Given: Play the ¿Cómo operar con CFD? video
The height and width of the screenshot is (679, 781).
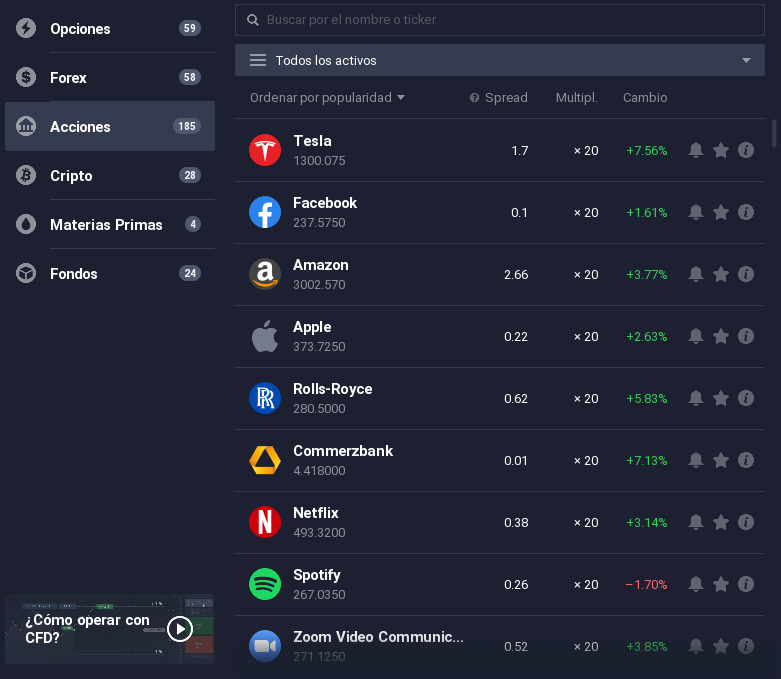Looking at the screenshot, I should (x=180, y=629).
